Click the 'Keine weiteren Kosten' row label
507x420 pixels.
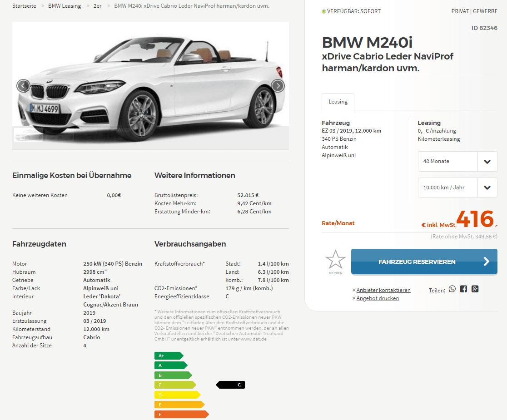pos(40,195)
